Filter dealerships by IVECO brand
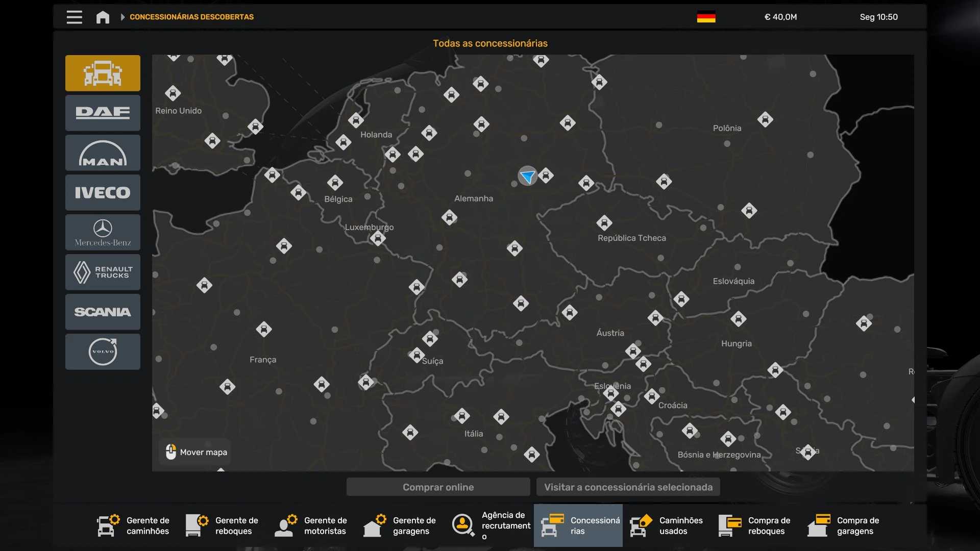Image resolution: width=980 pixels, height=551 pixels. (103, 192)
